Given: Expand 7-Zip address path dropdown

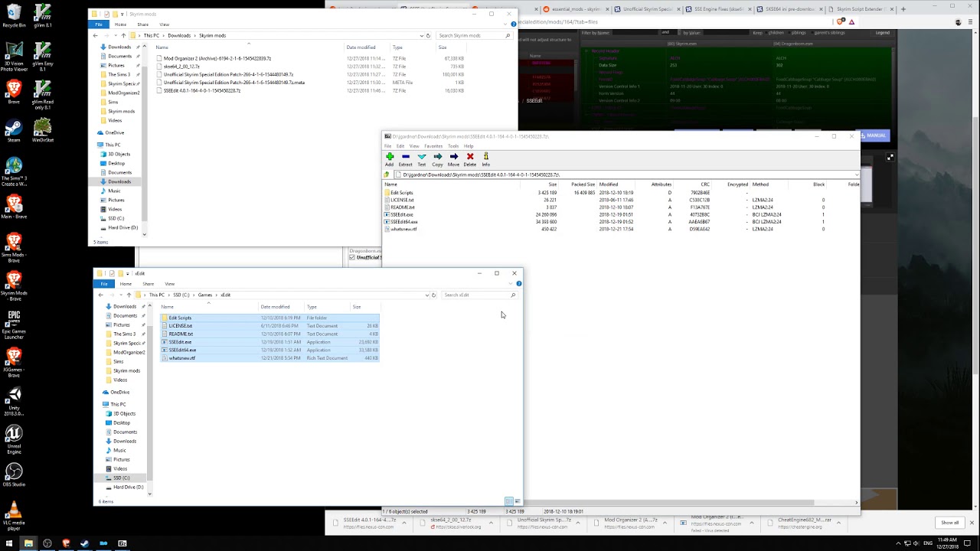Looking at the screenshot, I should (x=856, y=174).
